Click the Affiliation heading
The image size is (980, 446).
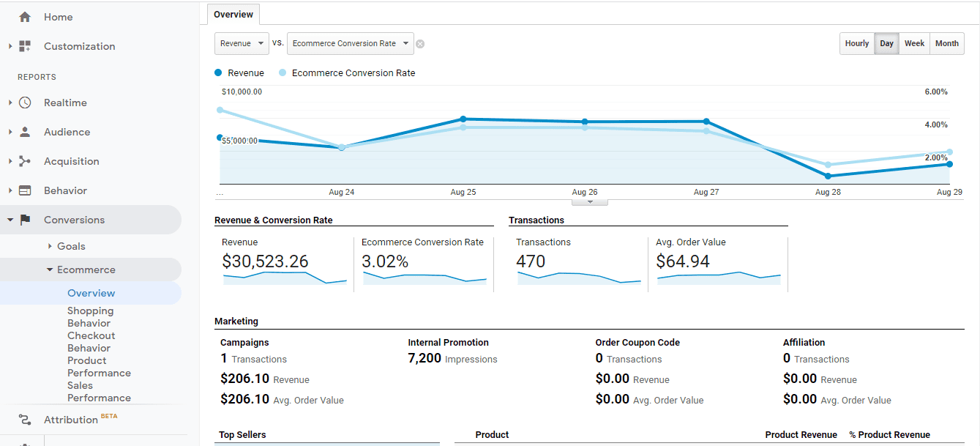[x=804, y=342]
